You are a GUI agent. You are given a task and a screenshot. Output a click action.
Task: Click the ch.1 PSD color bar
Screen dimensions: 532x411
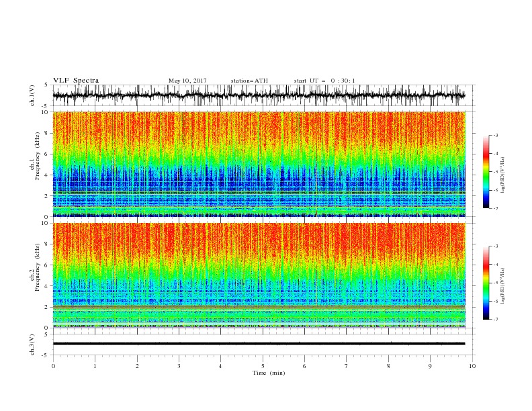(x=486, y=172)
